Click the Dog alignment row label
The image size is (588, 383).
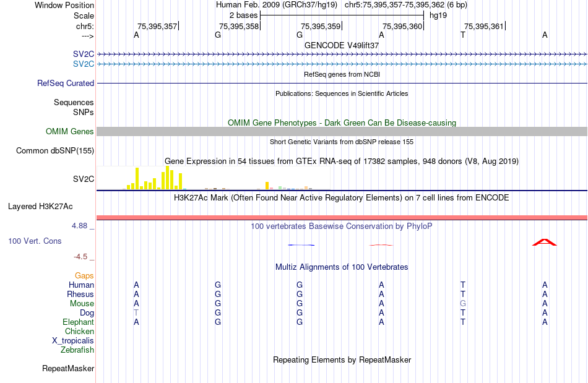[x=87, y=313]
